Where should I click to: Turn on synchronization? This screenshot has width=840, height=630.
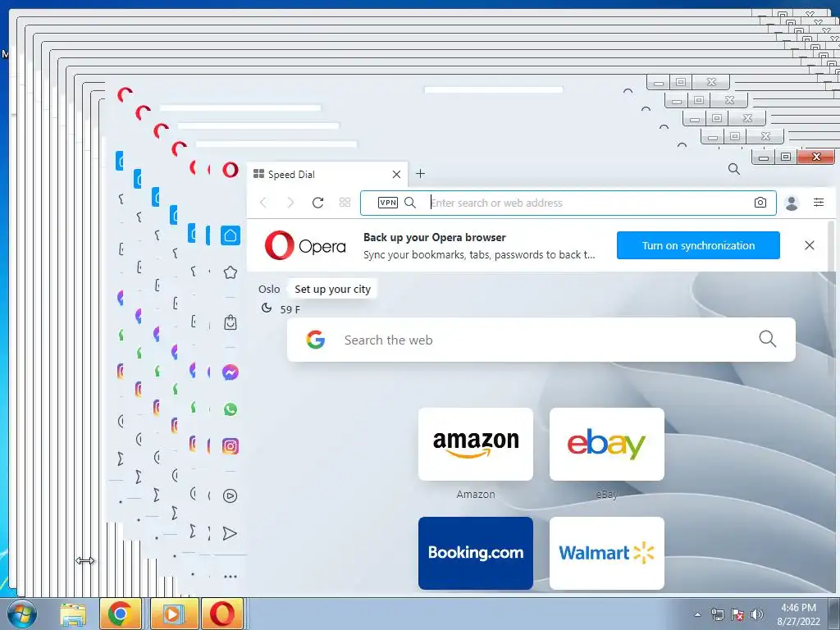[698, 245]
